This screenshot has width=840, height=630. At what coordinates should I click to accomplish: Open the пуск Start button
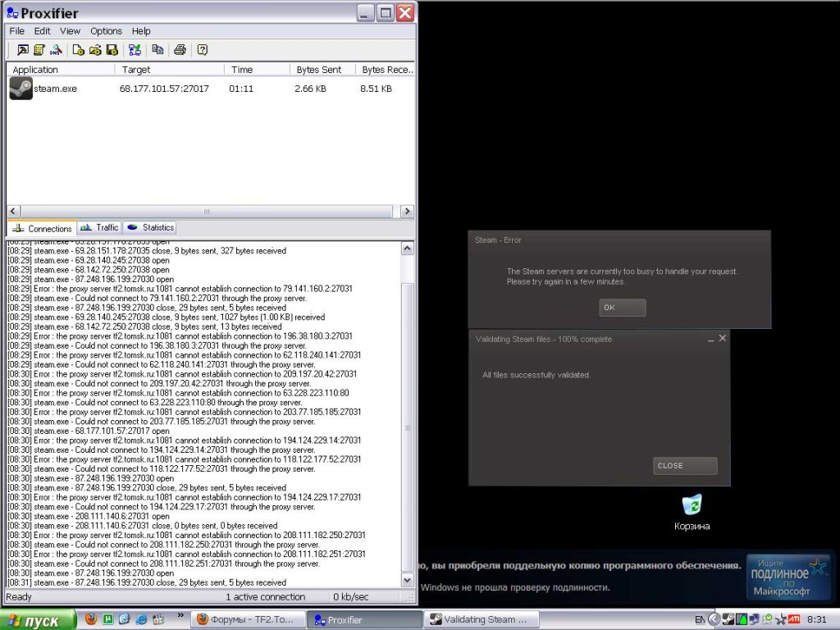point(38,620)
